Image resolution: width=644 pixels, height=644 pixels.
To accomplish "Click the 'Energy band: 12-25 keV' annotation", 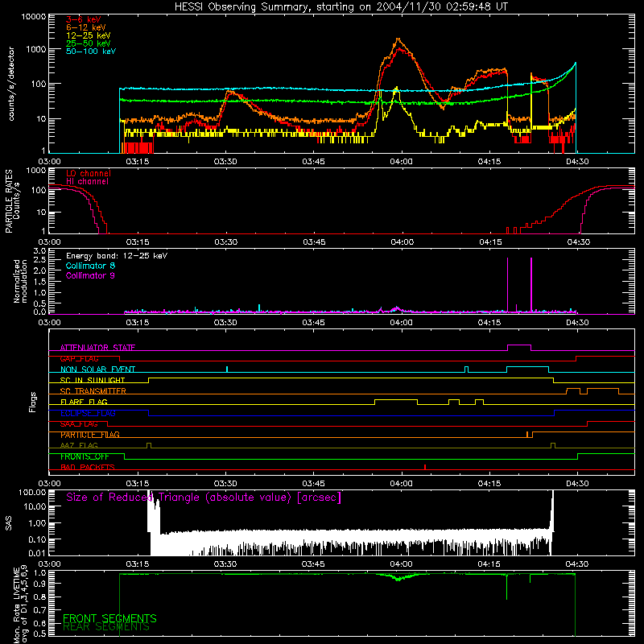I will point(117,256).
